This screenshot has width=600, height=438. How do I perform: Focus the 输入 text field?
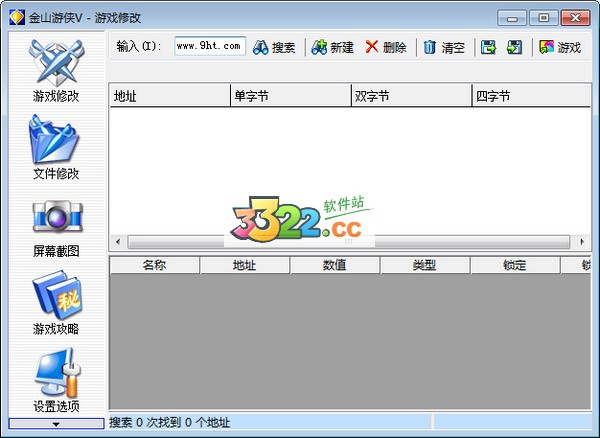coord(210,46)
